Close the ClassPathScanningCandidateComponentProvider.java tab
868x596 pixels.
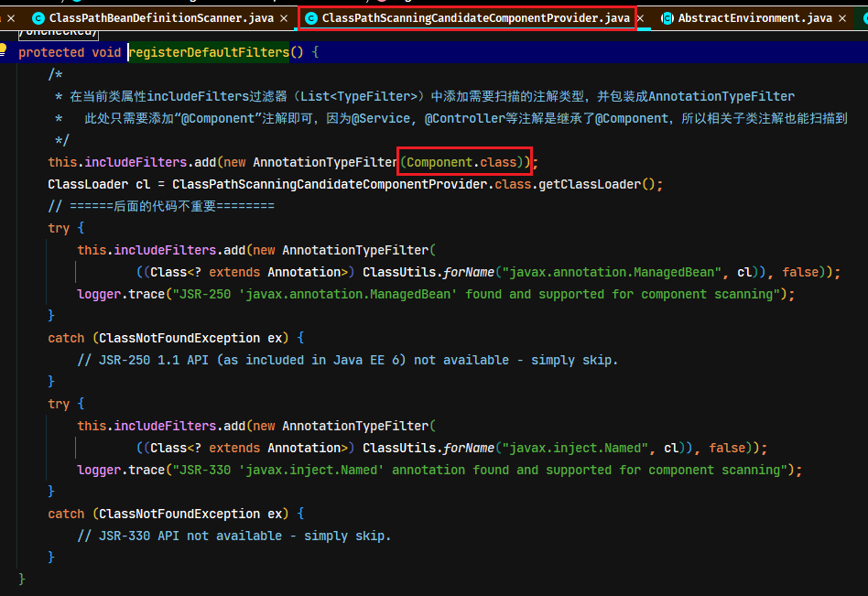click(x=641, y=18)
